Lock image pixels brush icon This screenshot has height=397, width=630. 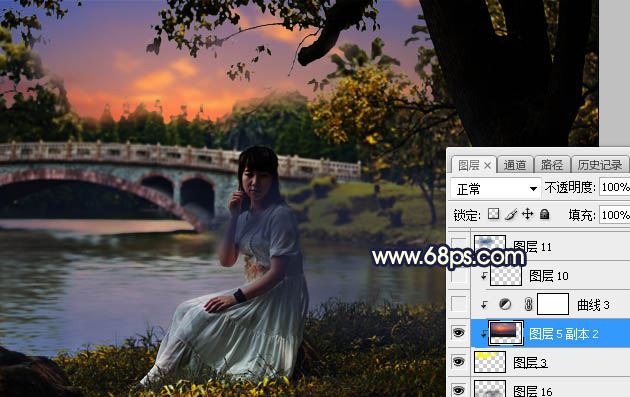tap(511, 214)
